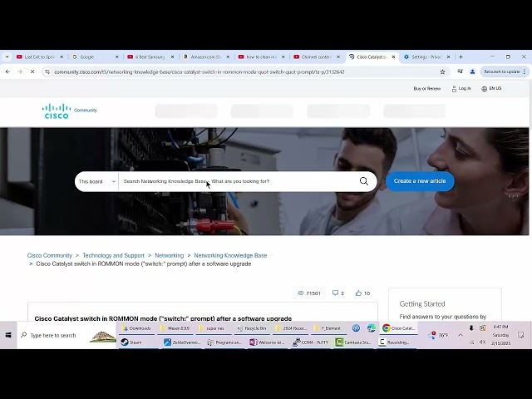This screenshot has width=532, height=399.
Task: Click the browser address bar URL
Action: click(199, 71)
